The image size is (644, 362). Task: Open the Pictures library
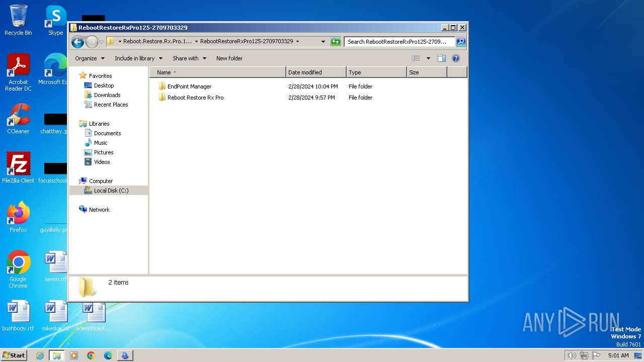point(104,152)
